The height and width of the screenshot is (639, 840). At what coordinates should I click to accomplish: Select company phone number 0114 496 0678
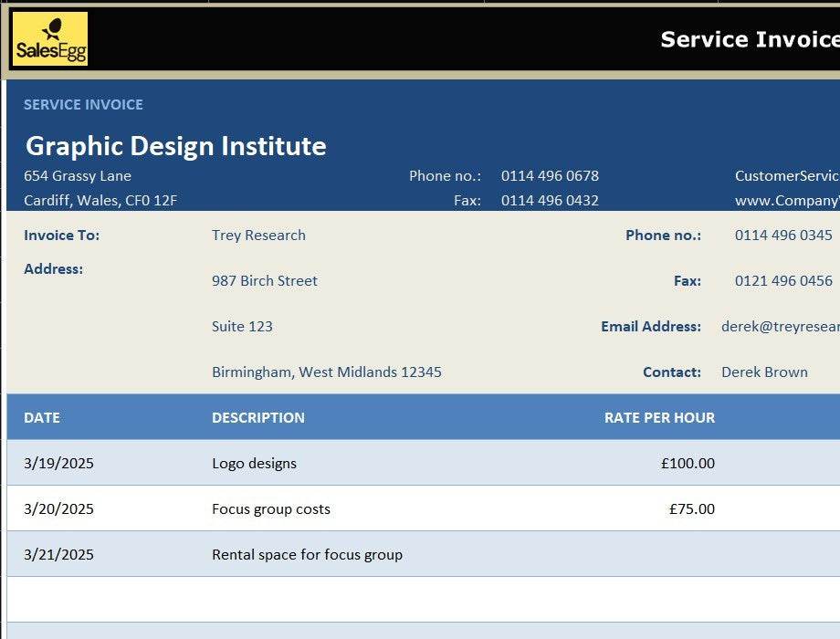click(550, 176)
